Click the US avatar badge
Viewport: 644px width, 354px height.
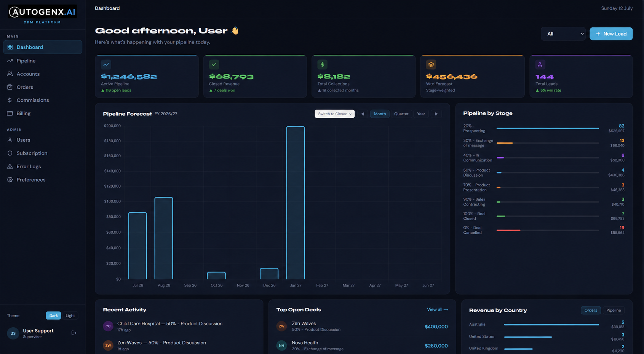[x=13, y=333]
